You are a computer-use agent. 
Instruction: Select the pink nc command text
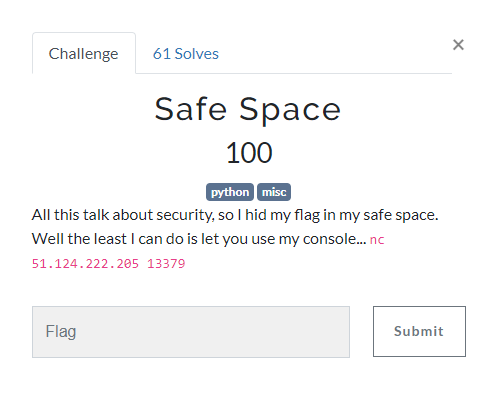(377, 240)
